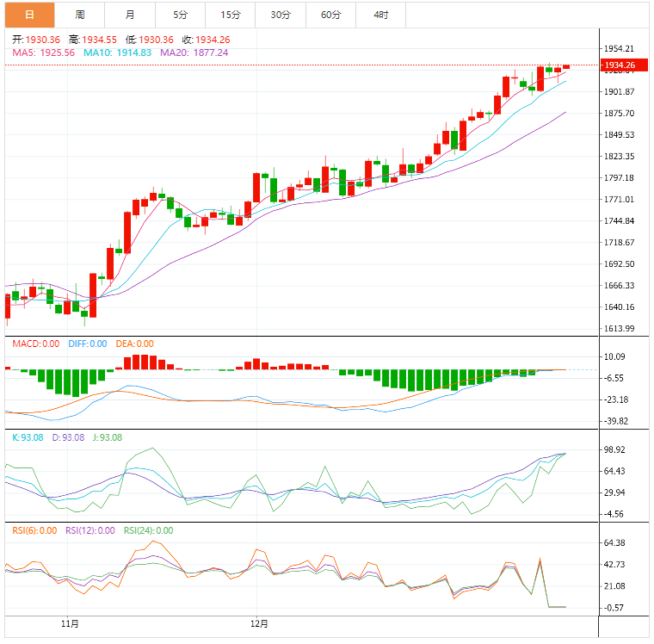Click the MA5 indicator value label

click(x=44, y=53)
